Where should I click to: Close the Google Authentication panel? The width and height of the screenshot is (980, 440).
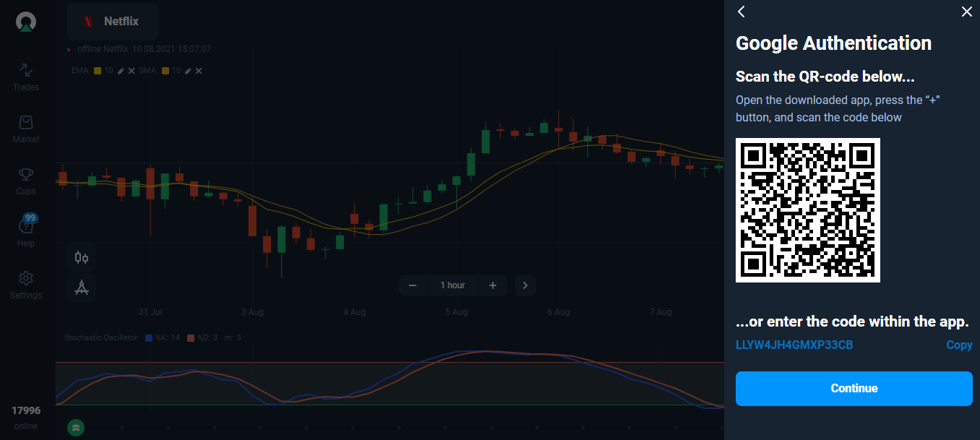[x=967, y=12]
